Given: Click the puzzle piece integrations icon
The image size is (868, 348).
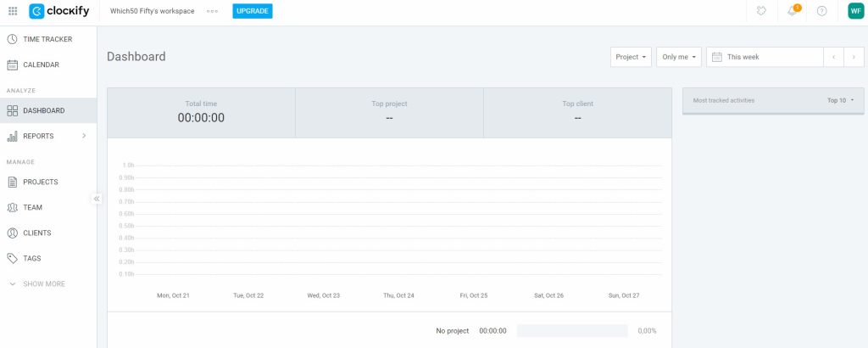Looking at the screenshot, I should pos(762,11).
